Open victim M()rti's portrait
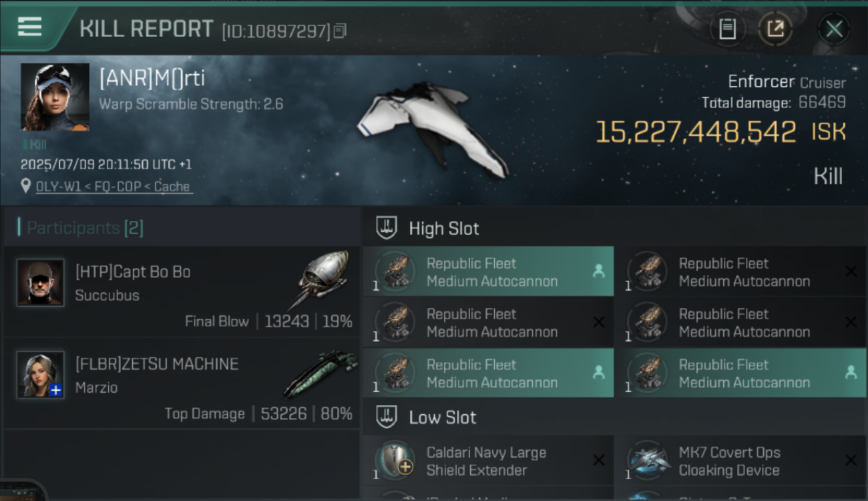Viewport: 868px width, 501px height. point(55,97)
